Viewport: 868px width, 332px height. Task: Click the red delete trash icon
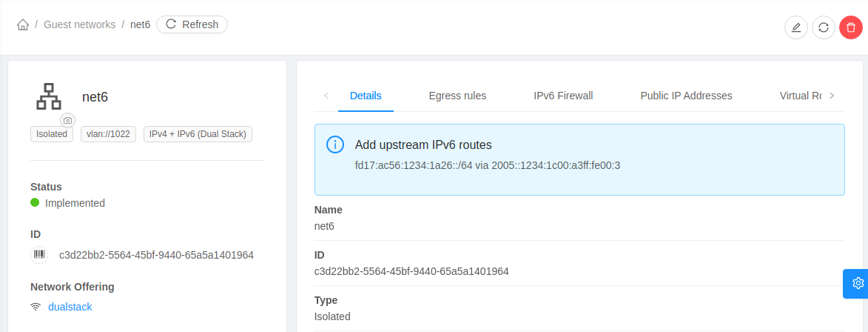851,28
